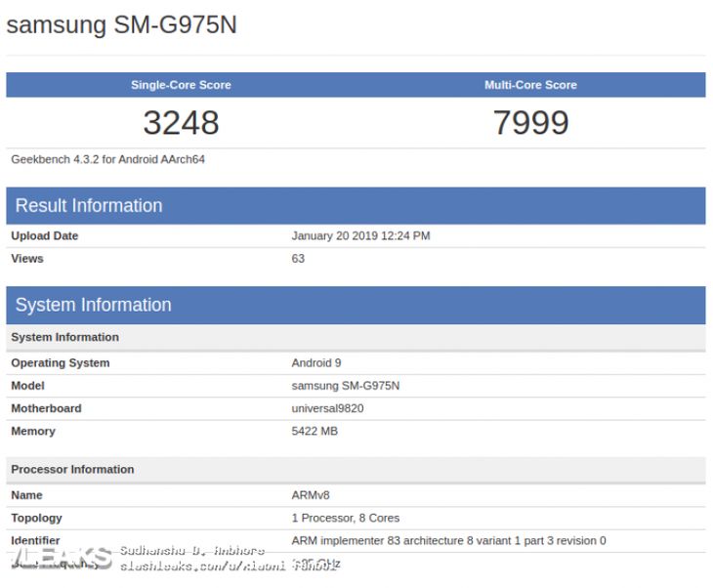713x588 pixels.
Task: Click the Multi-Core Score header
Action: click(x=530, y=85)
